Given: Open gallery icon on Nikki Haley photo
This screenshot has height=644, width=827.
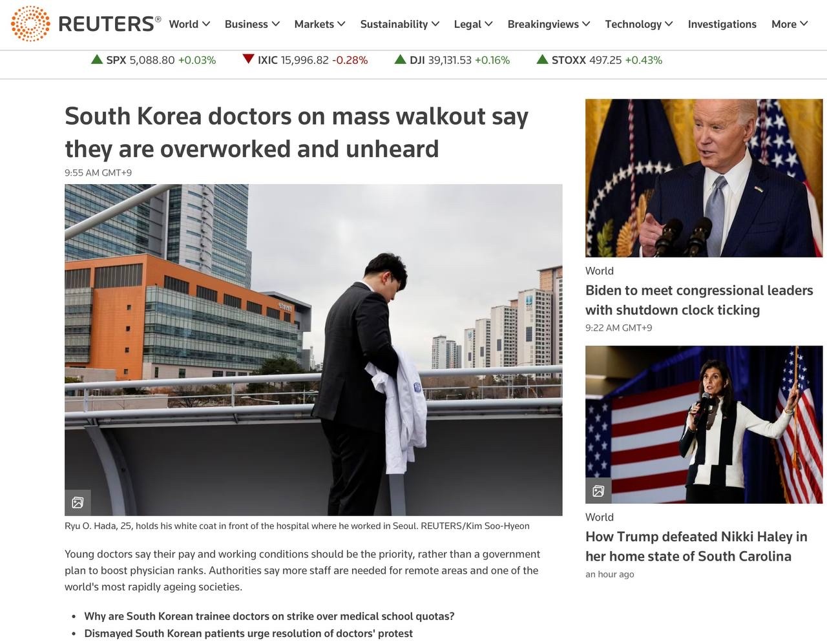Looking at the screenshot, I should click(x=598, y=491).
